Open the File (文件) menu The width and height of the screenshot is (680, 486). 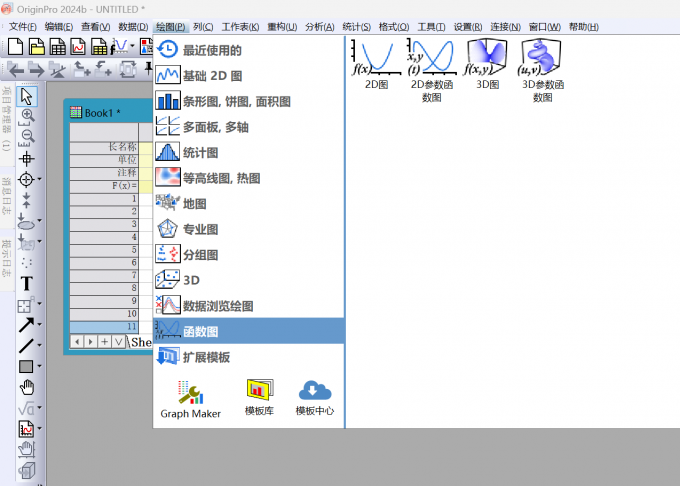tap(23, 27)
